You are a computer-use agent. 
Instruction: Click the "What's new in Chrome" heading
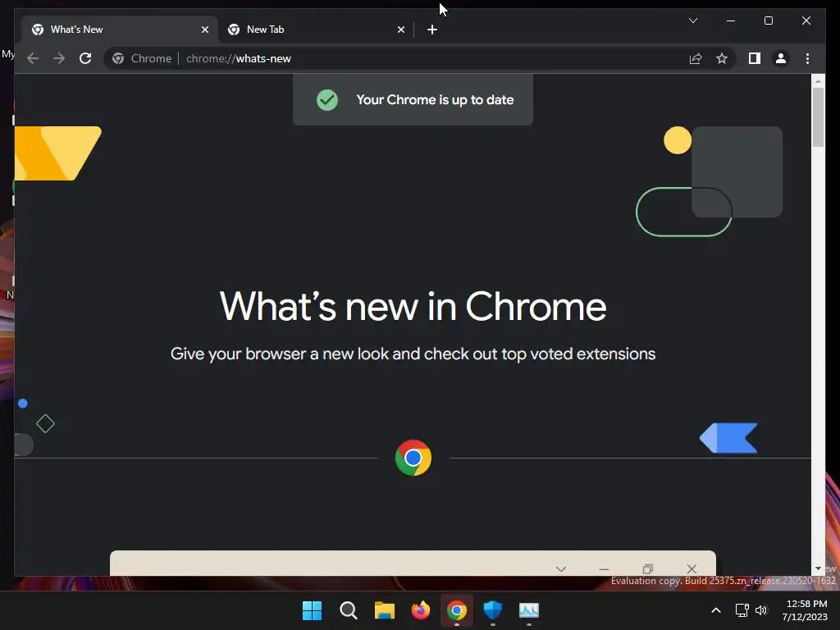coord(413,307)
